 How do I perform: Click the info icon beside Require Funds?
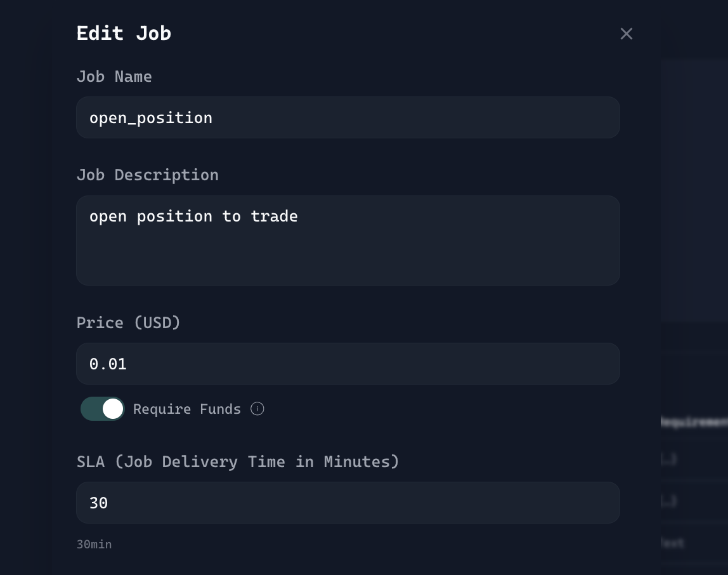(x=257, y=409)
